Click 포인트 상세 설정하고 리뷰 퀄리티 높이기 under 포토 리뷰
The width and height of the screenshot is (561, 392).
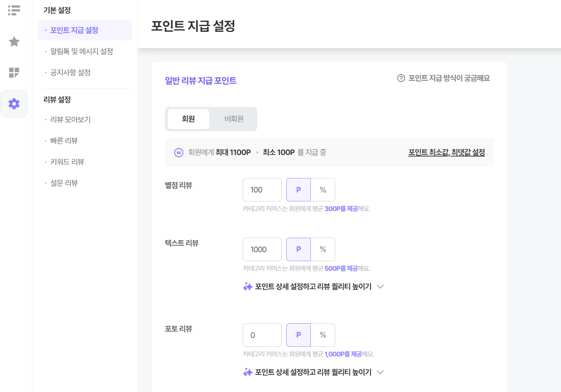point(313,372)
